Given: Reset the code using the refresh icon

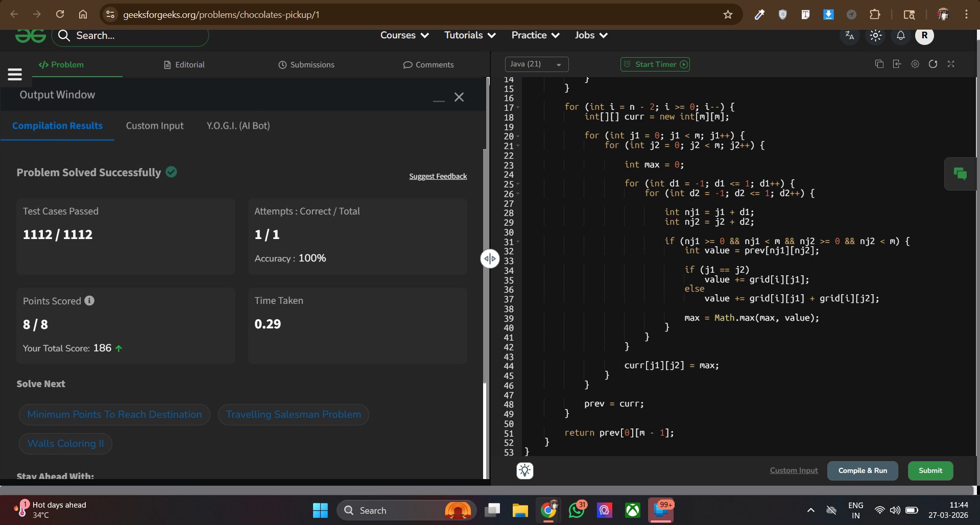Looking at the screenshot, I should pyautogui.click(x=933, y=64).
